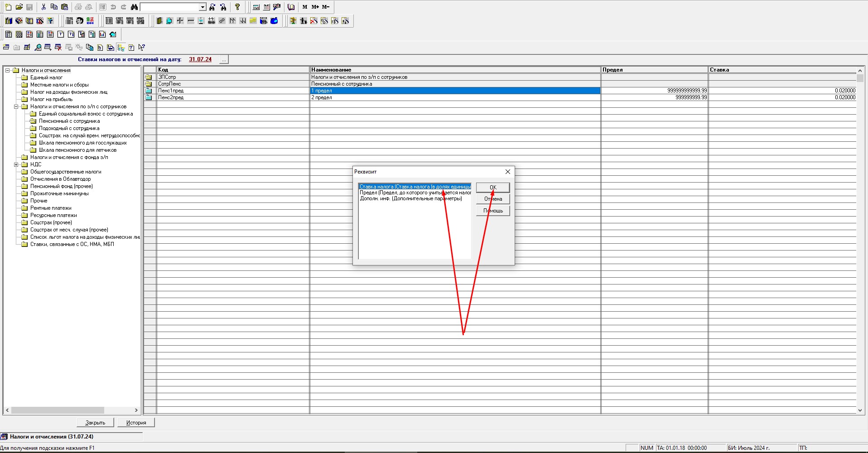868x453 pixels.
Task: Click the Open file folder icon
Action: point(19,7)
